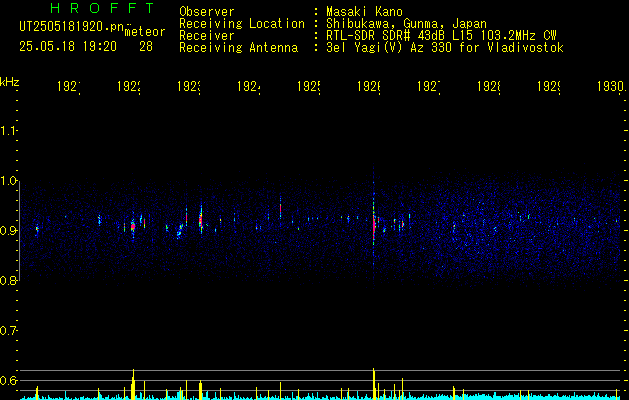Click the tall yellow power peak at 1926
Screen dimensions: 629x400
(x=374, y=384)
